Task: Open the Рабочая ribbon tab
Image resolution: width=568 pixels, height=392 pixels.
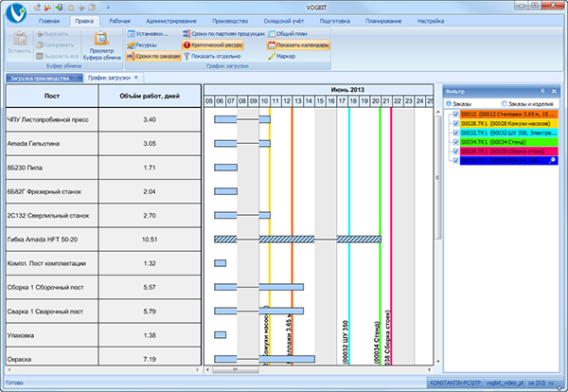Action: (119, 21)
